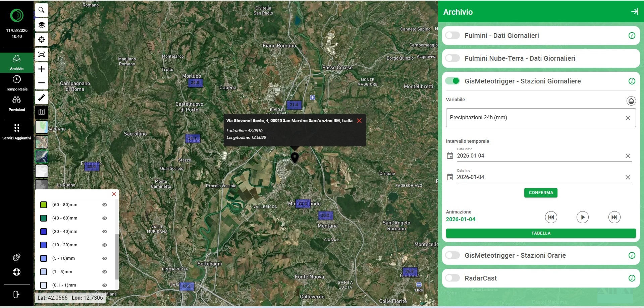Zoom out on the map
644x308 pixels.
(42, 83)
